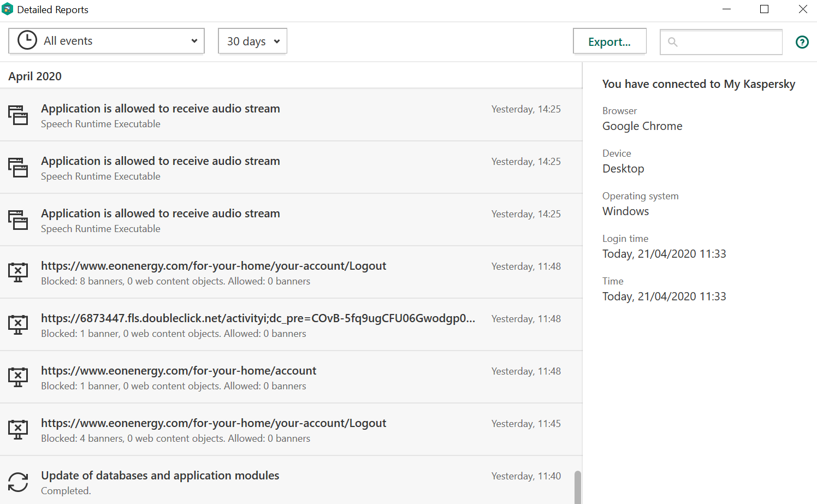Click the Export... button
817x504 pixels.
tap(609, 41)
